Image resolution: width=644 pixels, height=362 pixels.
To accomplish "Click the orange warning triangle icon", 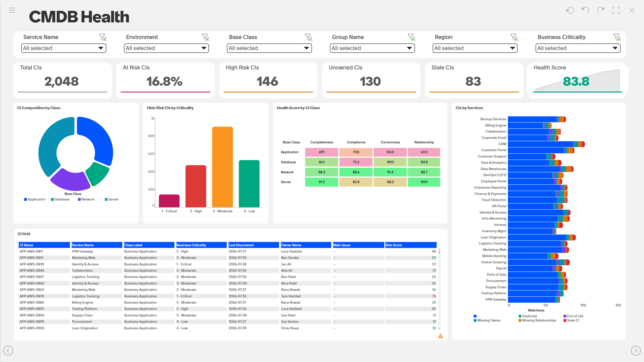I will point(440,336).
